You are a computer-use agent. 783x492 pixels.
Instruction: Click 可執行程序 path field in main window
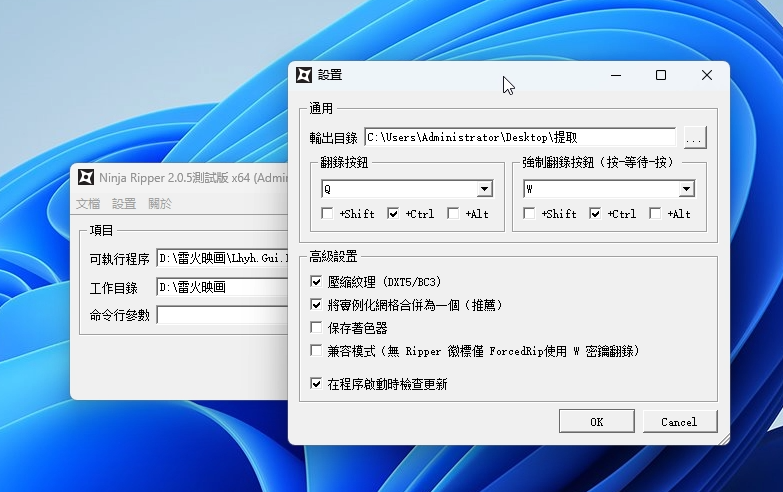(x=223, y=258)
